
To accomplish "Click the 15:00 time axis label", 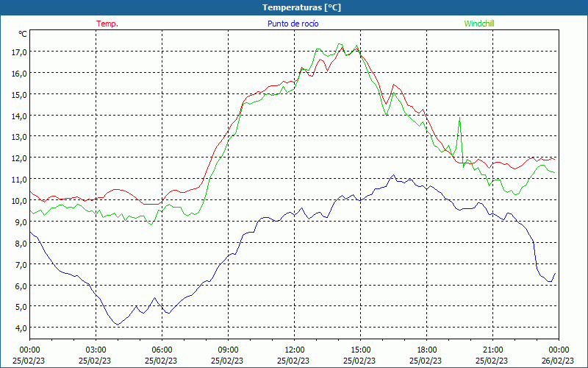I will pyautogui.click(x=360, y=350).
